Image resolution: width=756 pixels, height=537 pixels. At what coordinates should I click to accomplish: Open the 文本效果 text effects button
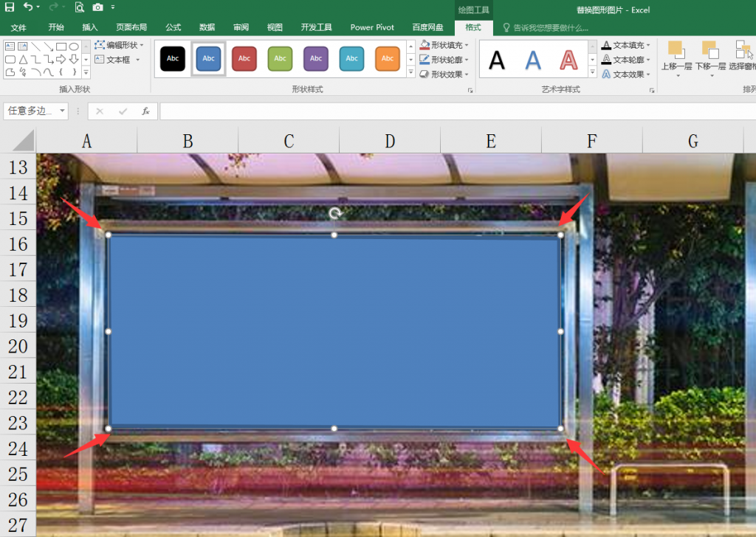point(626,75)
